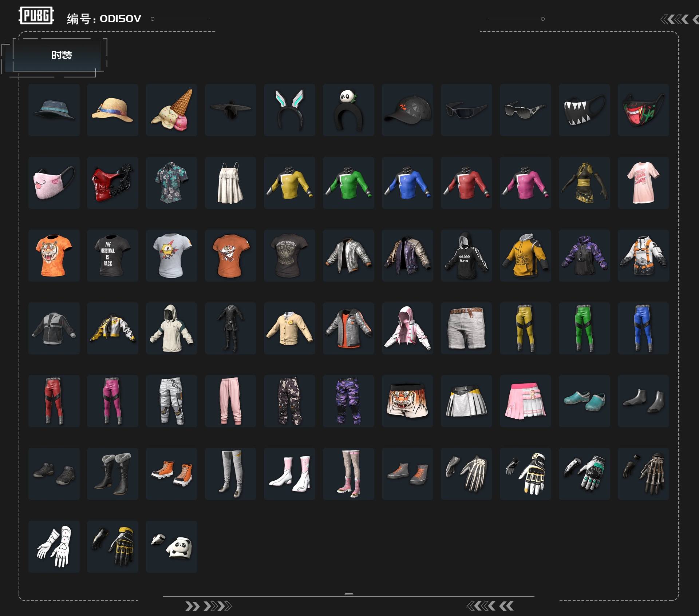
Task: Select the blue bucket hat
Action: pos(54,110)
